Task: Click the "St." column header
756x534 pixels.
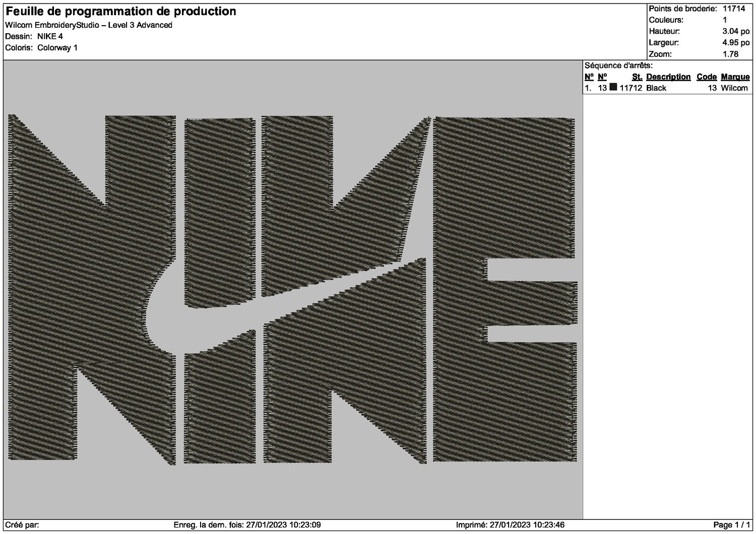Action: click(637, 77)
